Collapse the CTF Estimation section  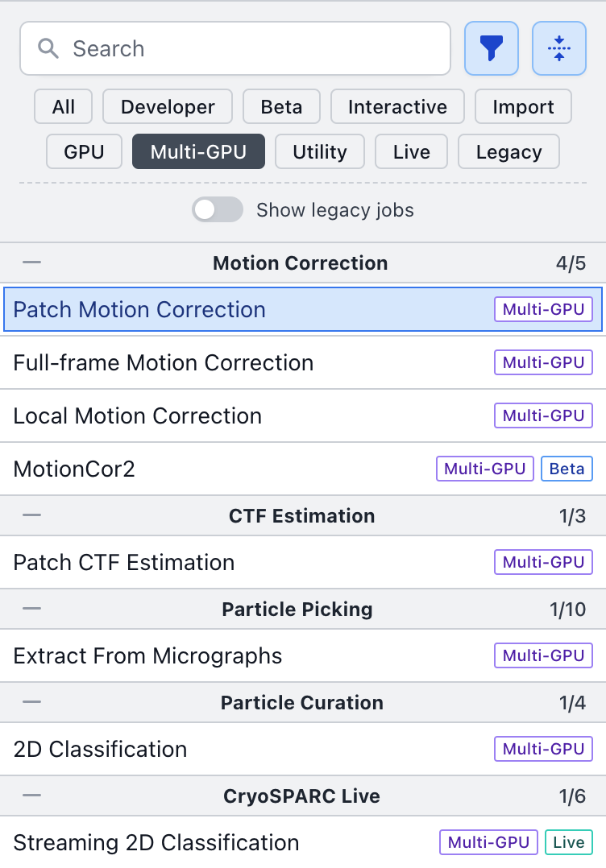(x=32, y=515)
